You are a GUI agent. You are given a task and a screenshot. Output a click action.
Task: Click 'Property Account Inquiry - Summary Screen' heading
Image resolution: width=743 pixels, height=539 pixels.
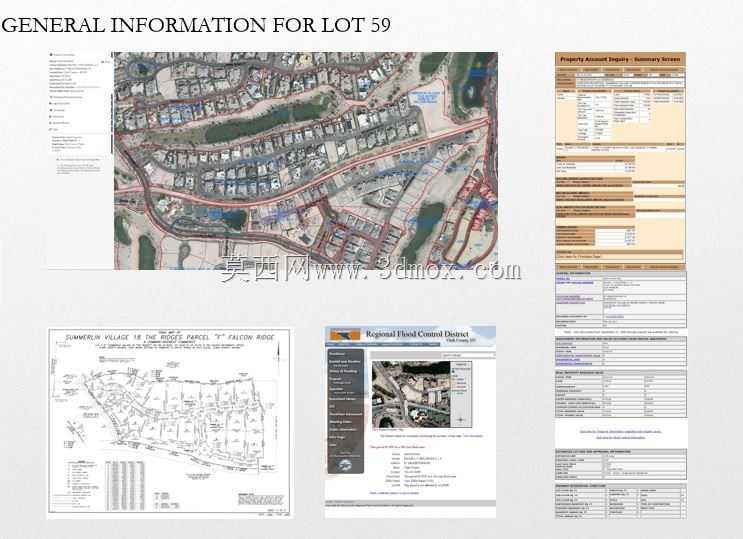tap(620, 59)
